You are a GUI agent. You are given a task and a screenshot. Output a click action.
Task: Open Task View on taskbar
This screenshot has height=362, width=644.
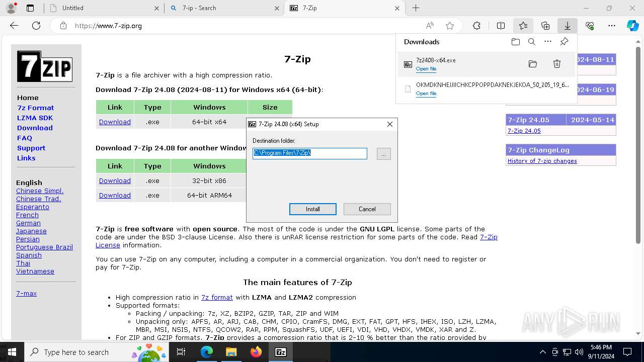181,352
